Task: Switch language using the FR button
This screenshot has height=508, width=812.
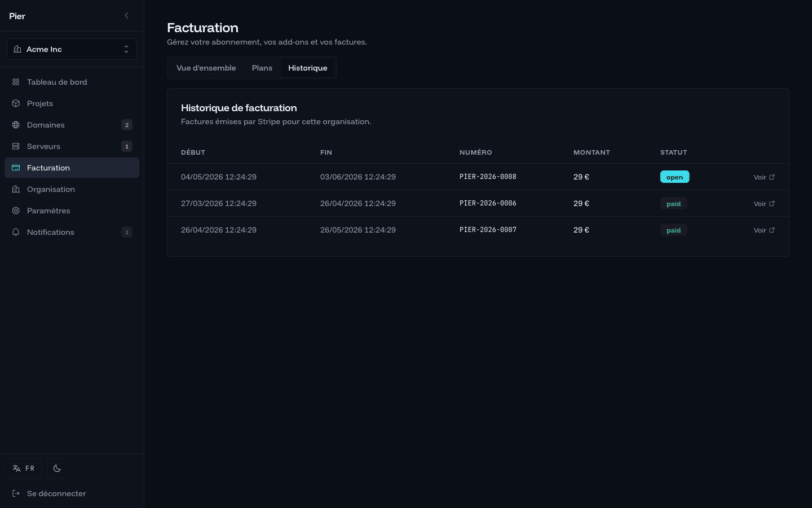Action: pos(24,468)
